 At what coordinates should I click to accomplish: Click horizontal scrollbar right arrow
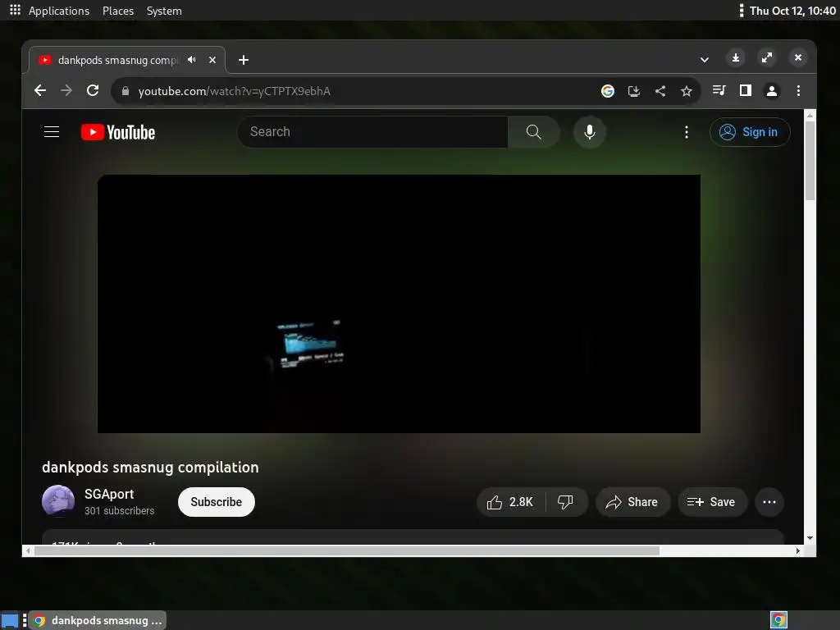798,550
